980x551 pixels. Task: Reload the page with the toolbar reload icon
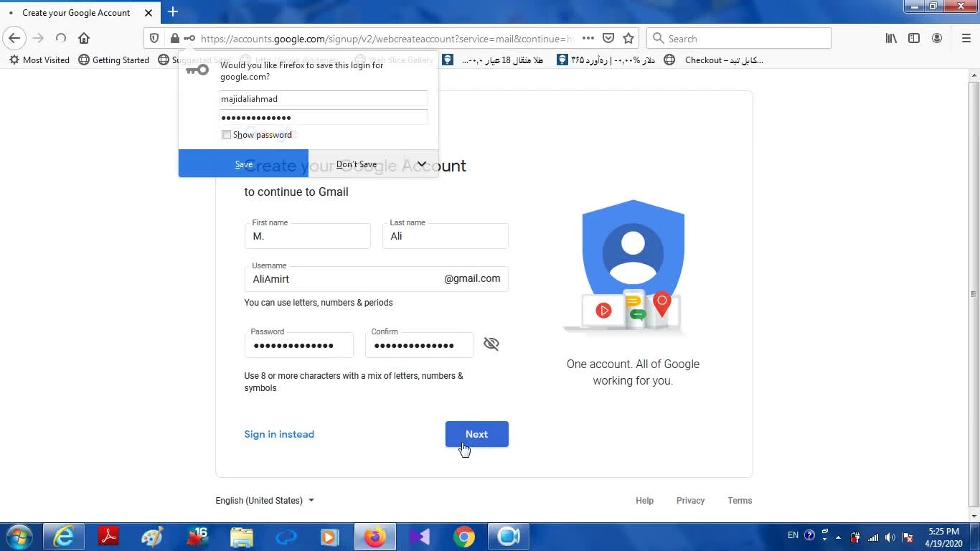61,39
